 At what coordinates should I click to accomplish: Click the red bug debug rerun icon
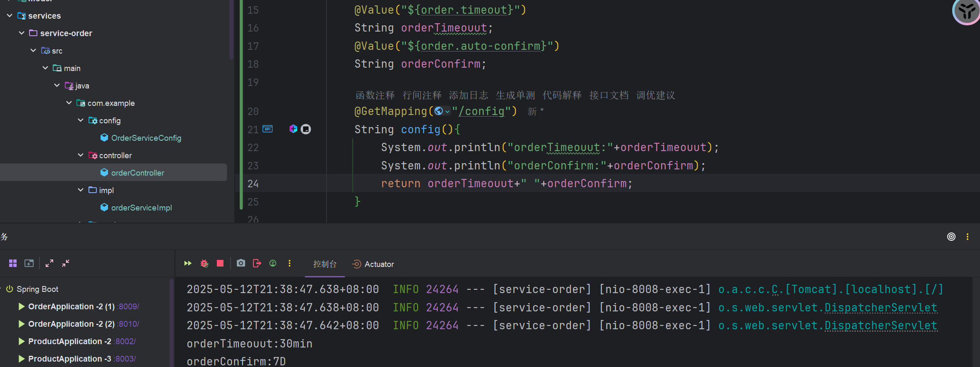tap(204, 264)
